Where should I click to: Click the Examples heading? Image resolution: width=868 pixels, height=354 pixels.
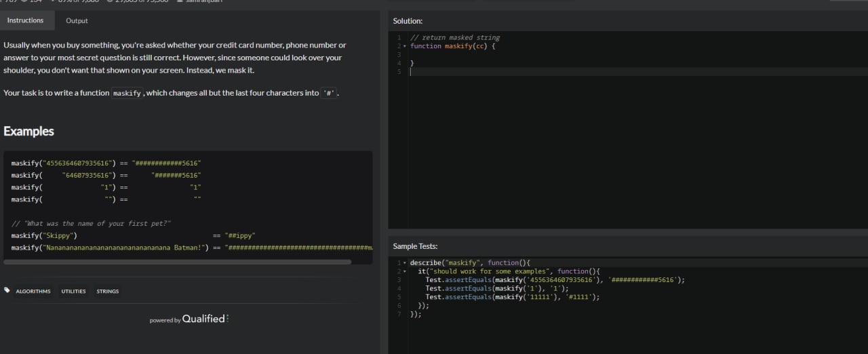tap(28, 131)
